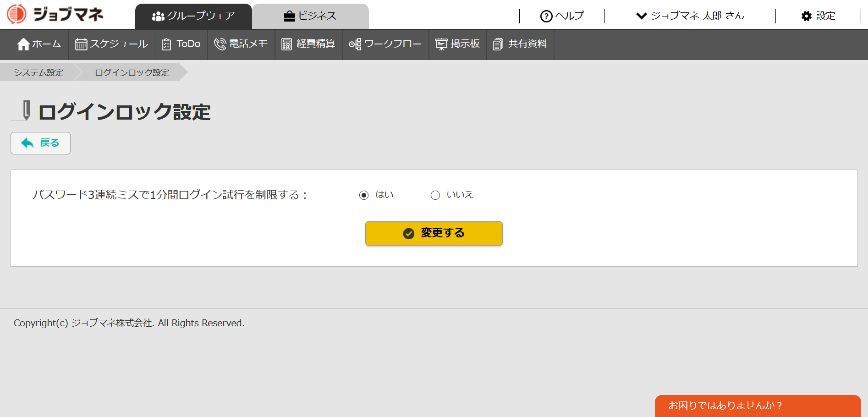Screen dimensions: 868x417
Task: Click the 経費精算 calculator icon
Action: [x=287, y=44]
